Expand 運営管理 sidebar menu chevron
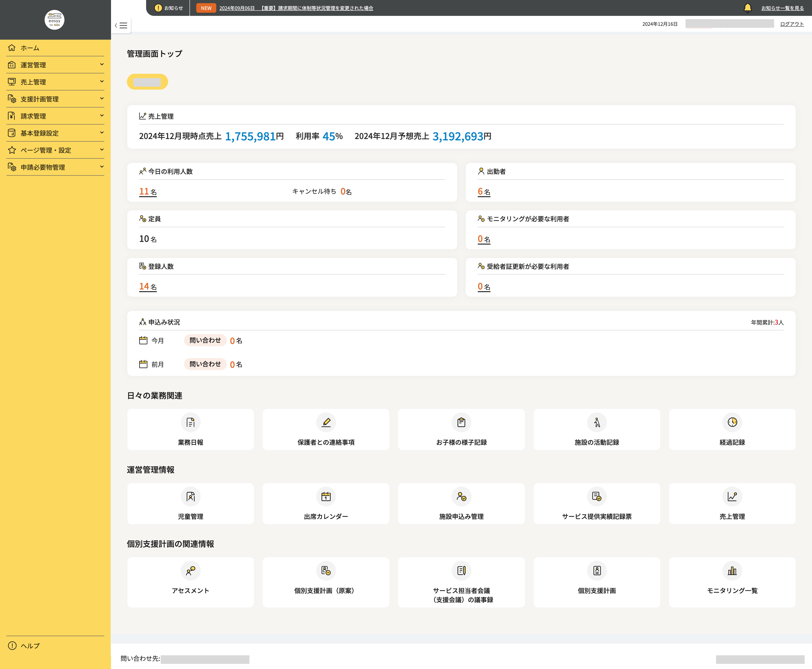This screenshot has height=669, width=812. 102,64
